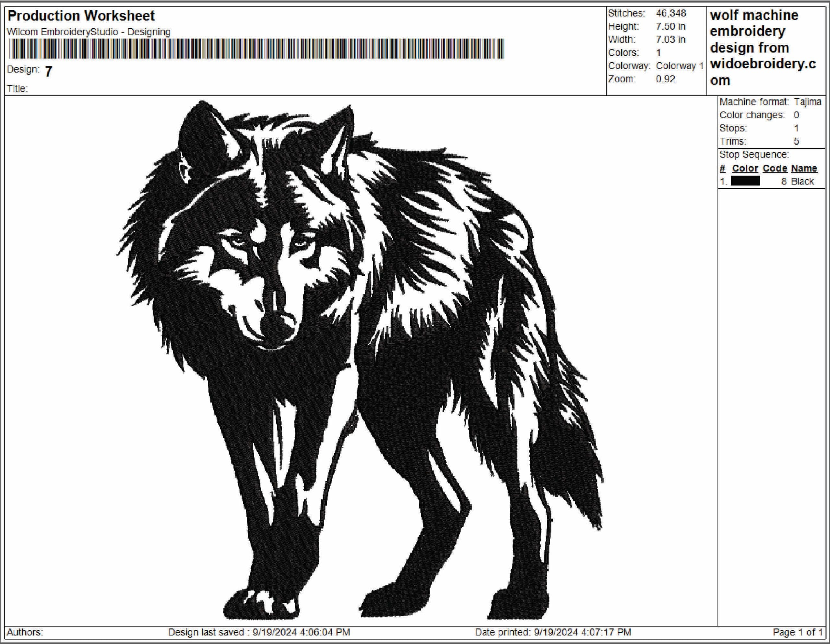Select the Wilcom EmbroideryStudio - Designing subtitle
Screen dimensions: 830x644
coord(89,32)
